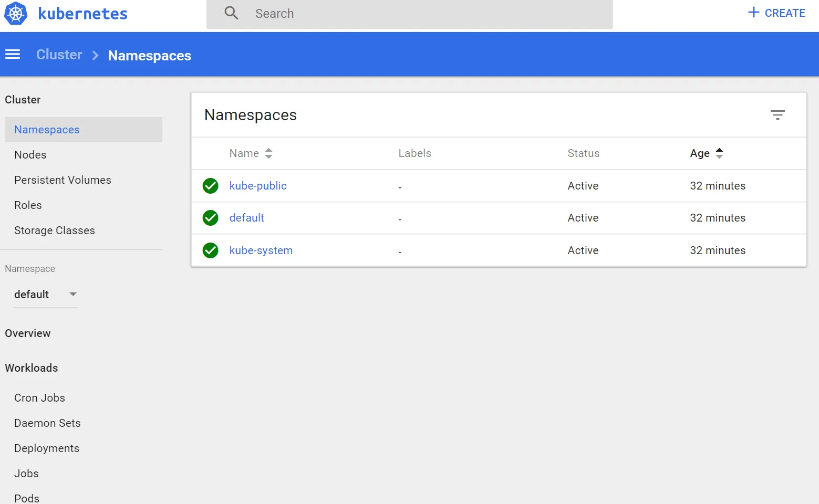Select Namespaces in the sidebar
The height and width of the screenshot is (504, 819).
[x=84, y=130]
